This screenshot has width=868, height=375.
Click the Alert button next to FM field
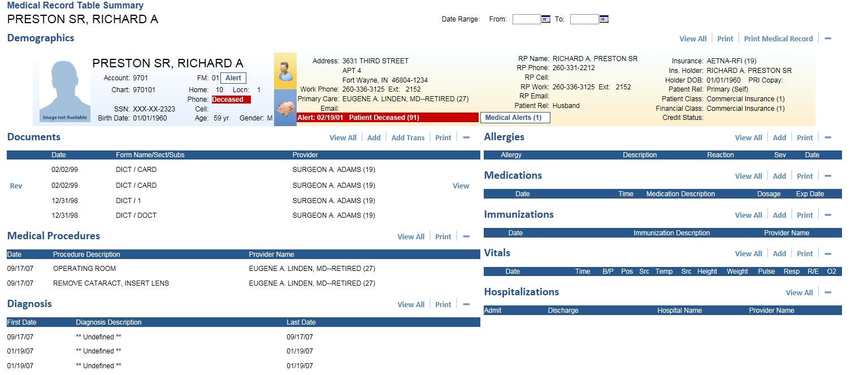[233, 78]
